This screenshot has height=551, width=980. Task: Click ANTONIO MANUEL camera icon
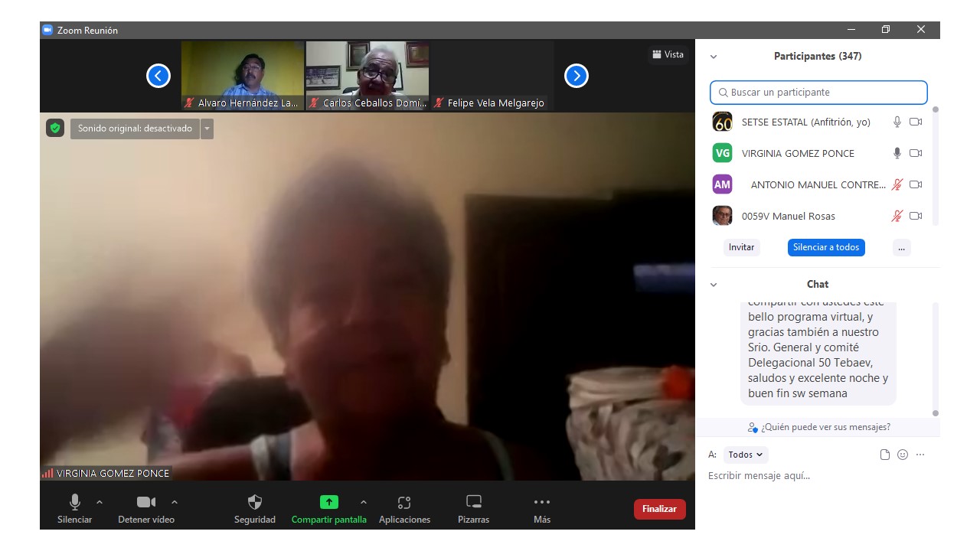(x=916, y=184)
